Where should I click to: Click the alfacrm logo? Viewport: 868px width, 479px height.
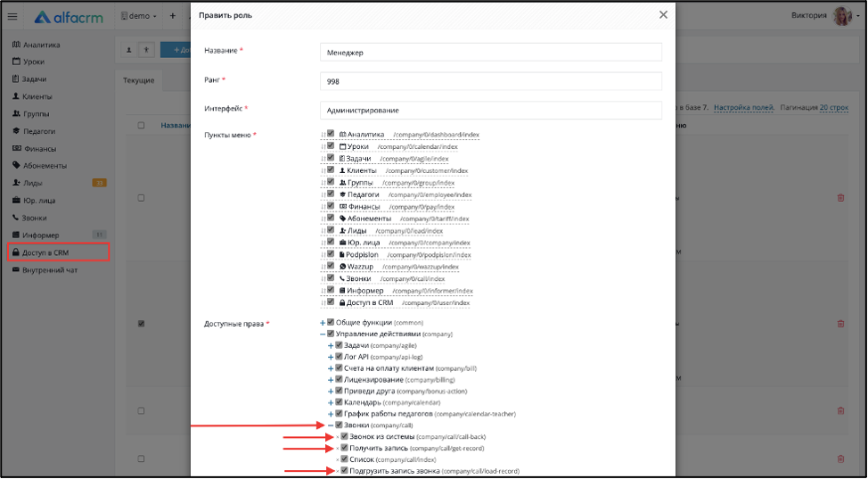pyautogui.click(x=69, y=17)
